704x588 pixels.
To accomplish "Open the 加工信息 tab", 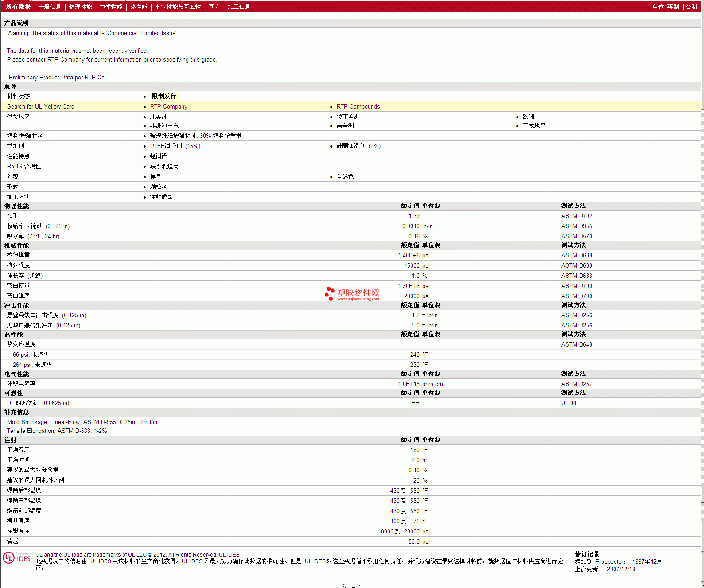I will (239, 7).
